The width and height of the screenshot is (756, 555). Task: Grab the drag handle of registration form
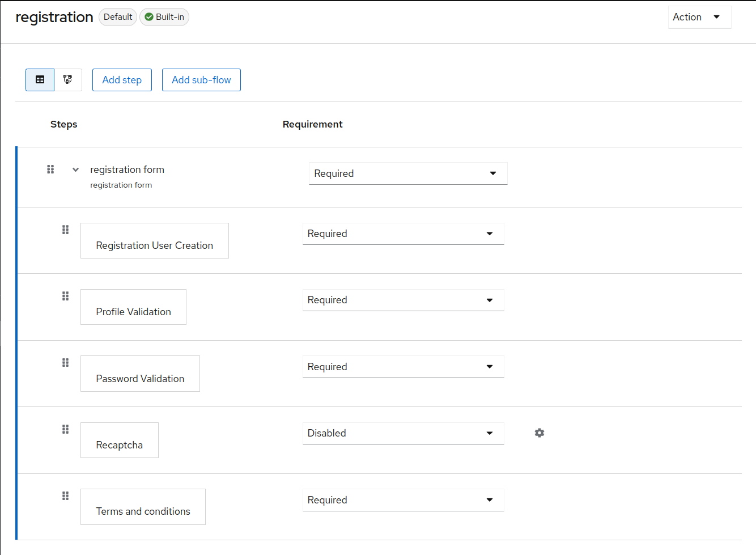point(50,169)
